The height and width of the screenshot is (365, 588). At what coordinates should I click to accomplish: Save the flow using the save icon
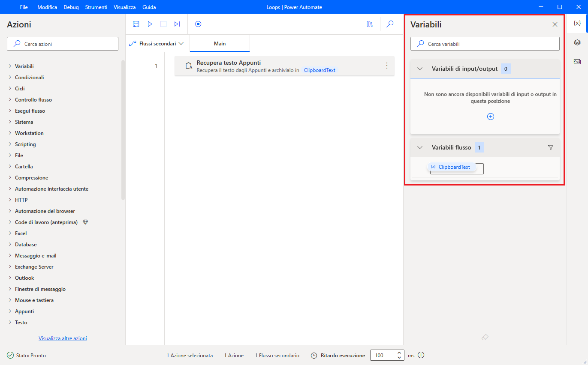point(136,24)
